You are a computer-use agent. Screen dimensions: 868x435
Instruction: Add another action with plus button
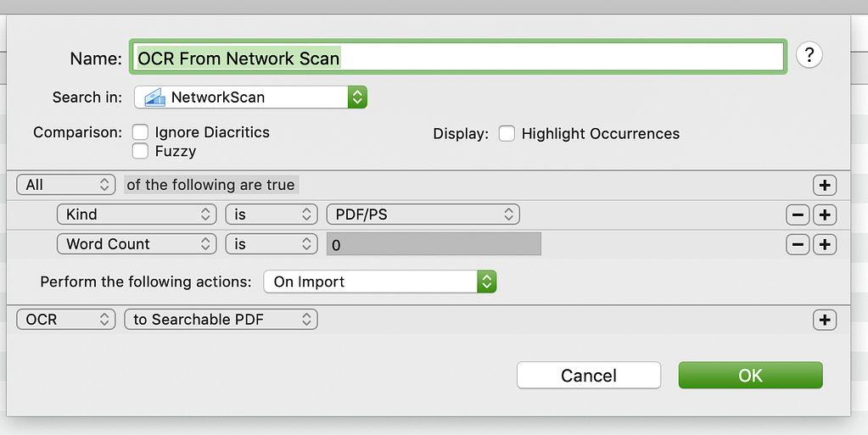click(x=824, y=321)
